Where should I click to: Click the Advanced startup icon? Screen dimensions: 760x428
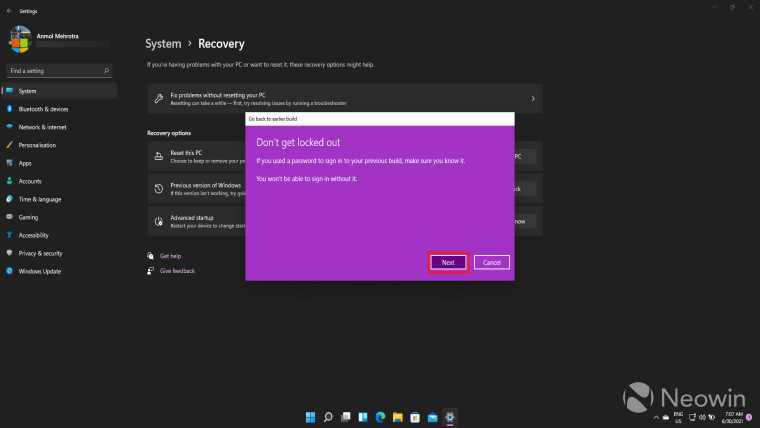[x=158, y=222]
